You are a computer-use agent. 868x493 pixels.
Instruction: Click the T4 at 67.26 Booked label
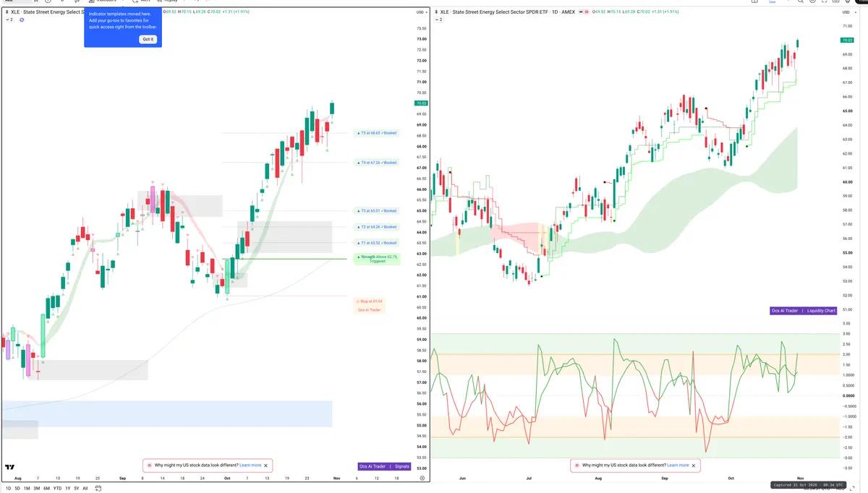[377, 163]
